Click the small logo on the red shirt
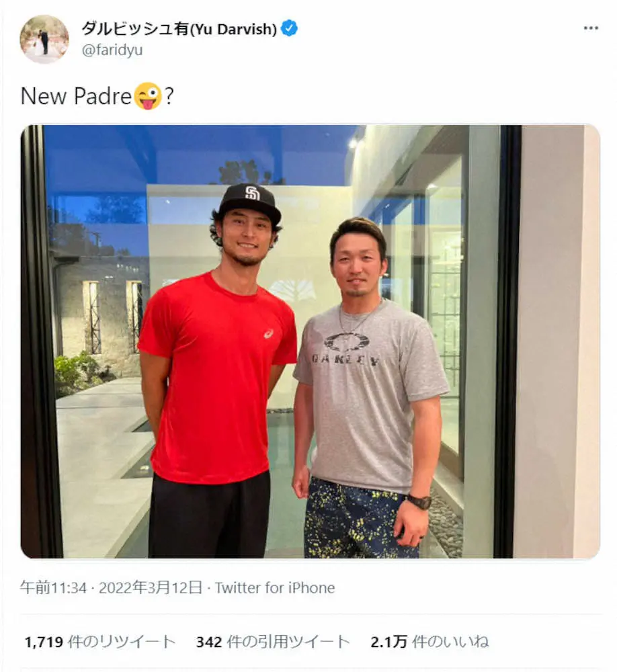Screen dimensions: 617x672 [x=269, y=334]
